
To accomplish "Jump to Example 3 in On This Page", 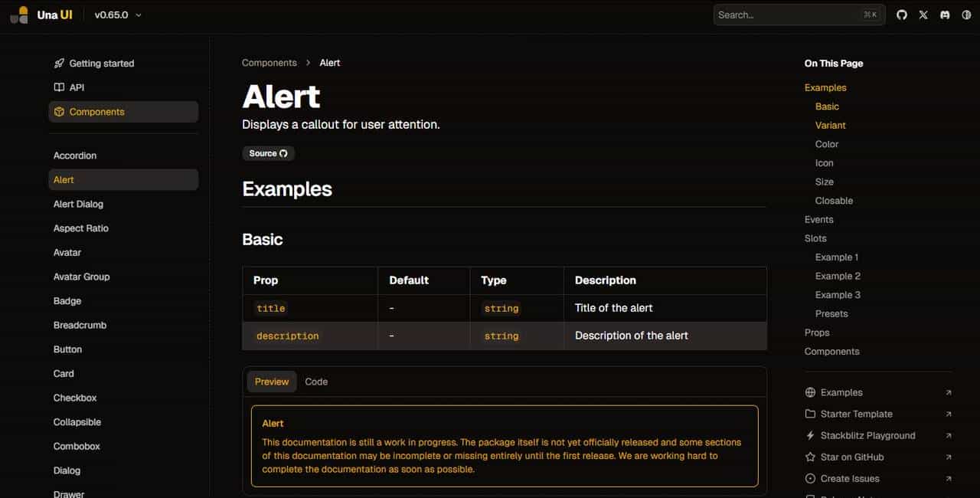I will click(838, 295).
